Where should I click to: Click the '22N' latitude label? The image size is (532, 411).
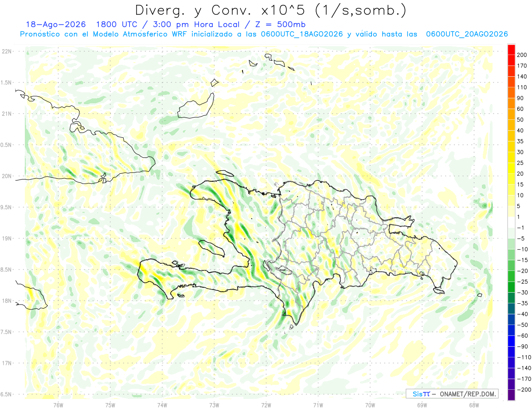click(x=6, y=51)
